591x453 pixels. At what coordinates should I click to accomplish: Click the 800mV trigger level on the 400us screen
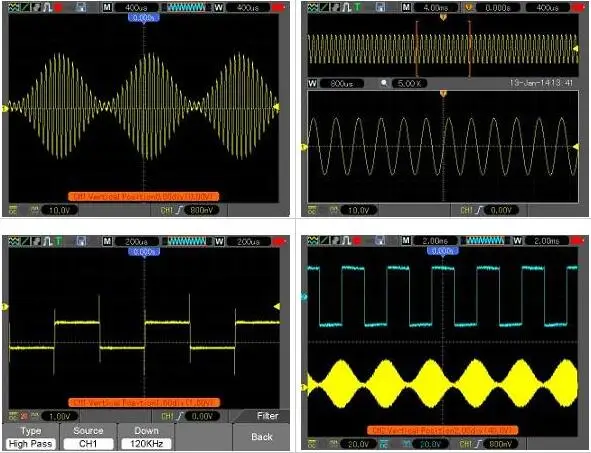click(202, 210)
